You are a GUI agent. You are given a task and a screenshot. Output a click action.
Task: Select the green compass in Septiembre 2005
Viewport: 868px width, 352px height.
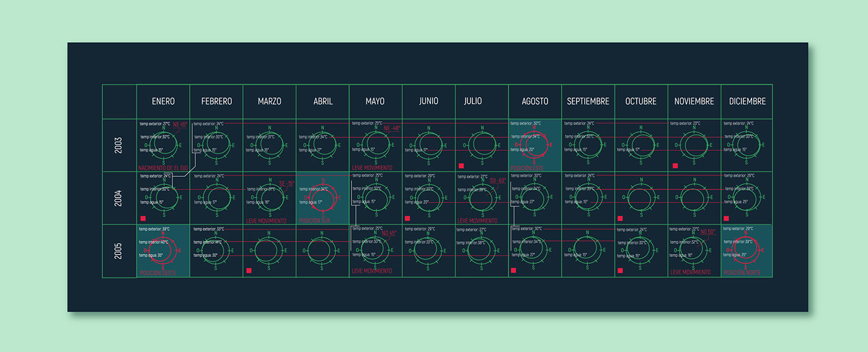click(x=588, y=250)
